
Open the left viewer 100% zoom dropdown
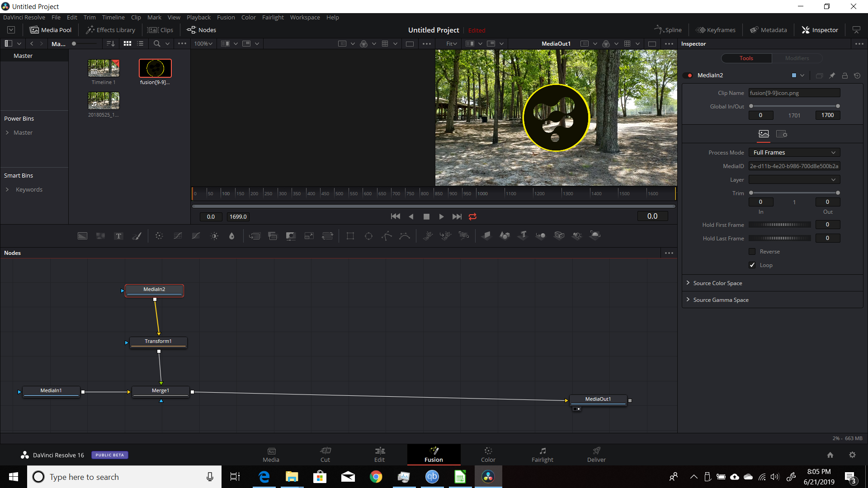tap(203, 44)
